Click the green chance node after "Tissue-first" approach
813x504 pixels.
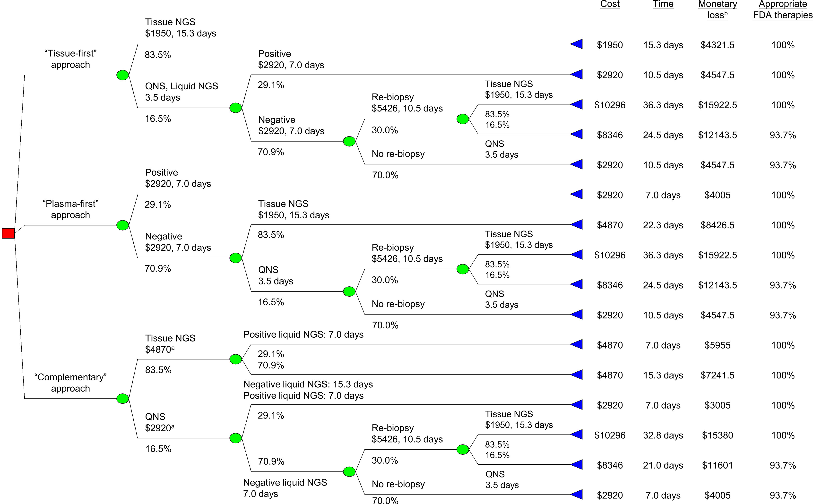pyautogui.click(x=122, y=75)
